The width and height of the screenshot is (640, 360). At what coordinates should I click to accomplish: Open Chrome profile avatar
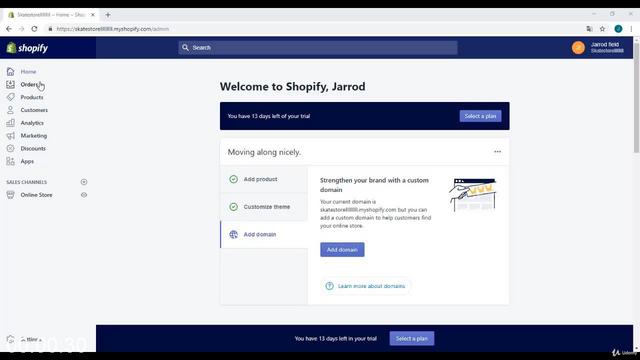pyautogui.click(x=618, y=29)
